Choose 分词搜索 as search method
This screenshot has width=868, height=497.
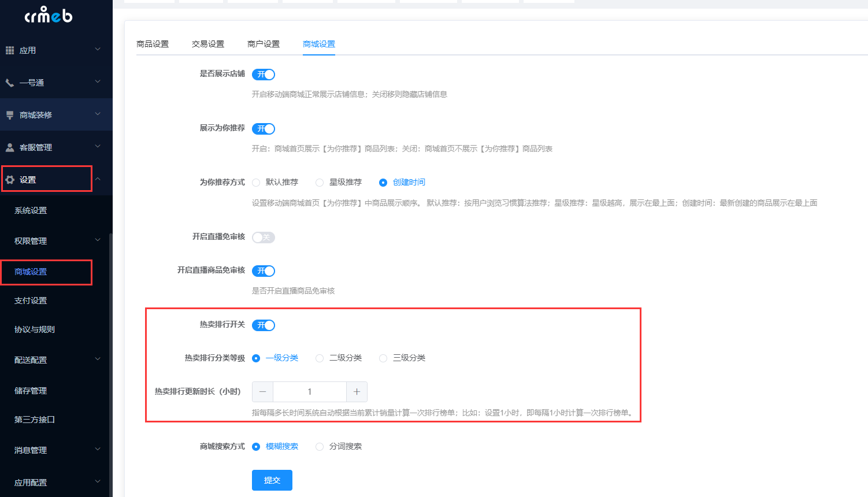[320, 447]
